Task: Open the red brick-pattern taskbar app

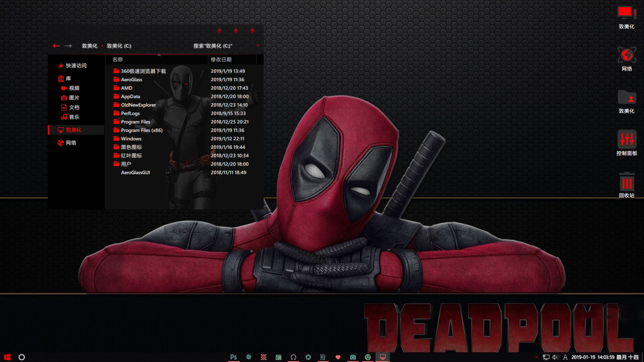Action: [x=263, y=357]
